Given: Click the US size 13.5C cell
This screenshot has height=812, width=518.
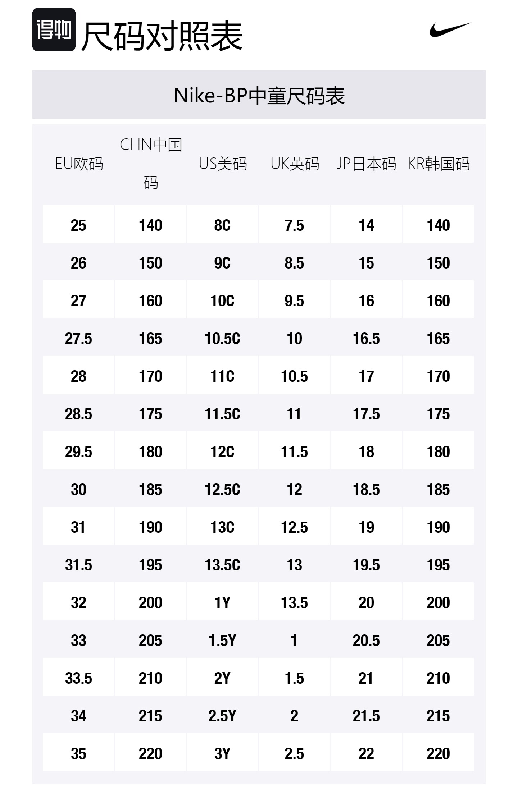Looking at the screenshot, I should (222, 565).
